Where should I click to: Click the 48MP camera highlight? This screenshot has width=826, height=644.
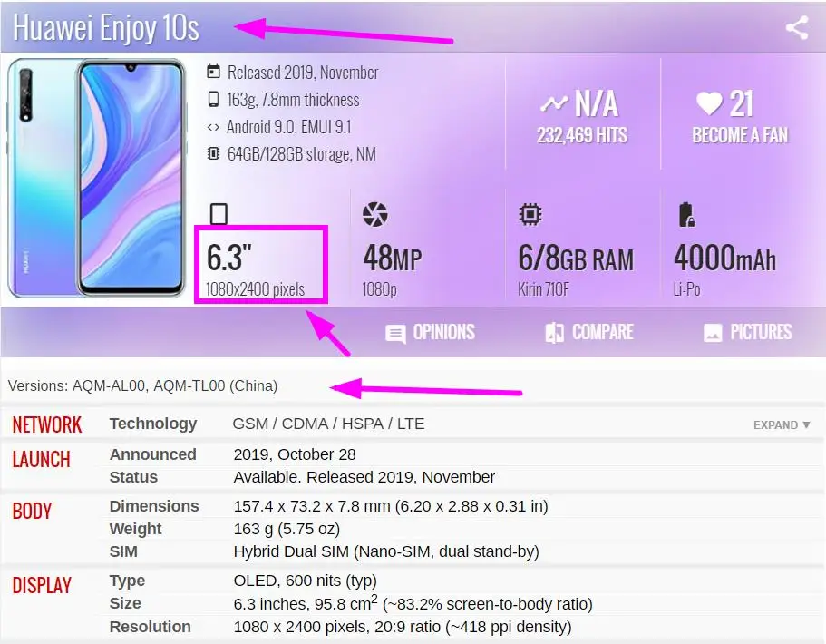[x=393, y=259]
